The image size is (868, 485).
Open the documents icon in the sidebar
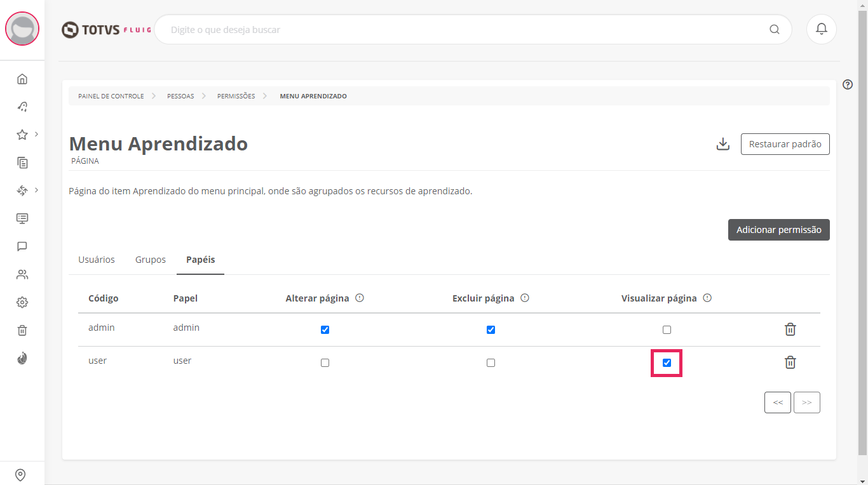pyautogui.click(x=22, y=163)
